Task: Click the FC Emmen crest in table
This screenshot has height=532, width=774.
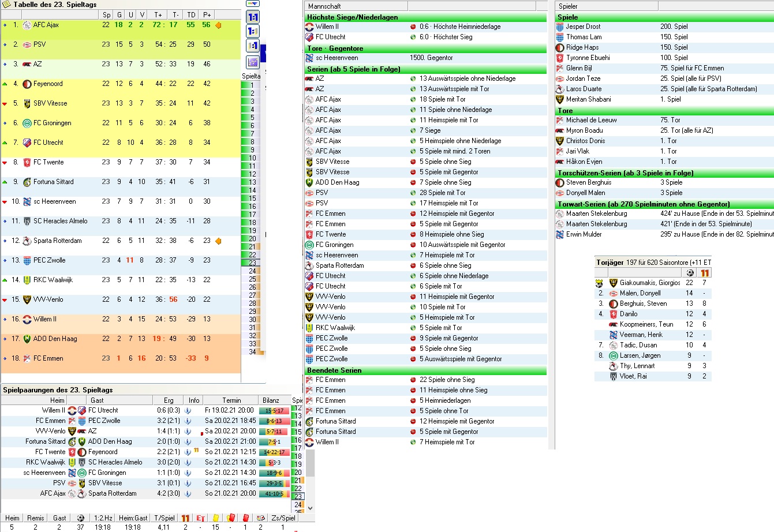Action: (27, 359)
